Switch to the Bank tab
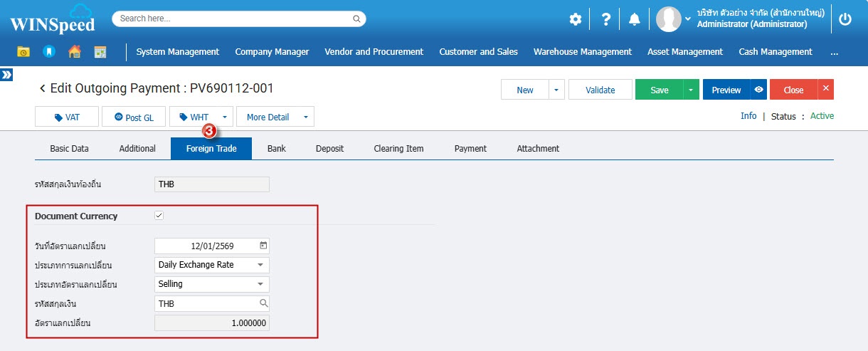 click(x=276, y=149)
